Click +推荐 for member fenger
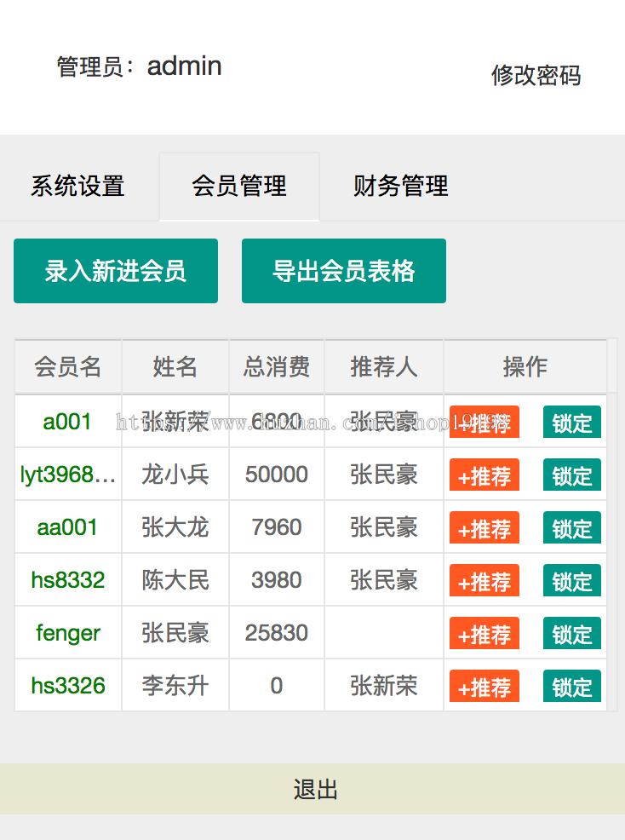 coord(485,633)
